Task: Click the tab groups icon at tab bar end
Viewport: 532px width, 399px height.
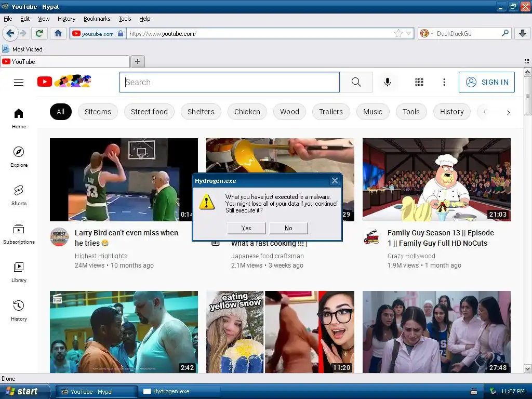Action: (527, 61)
